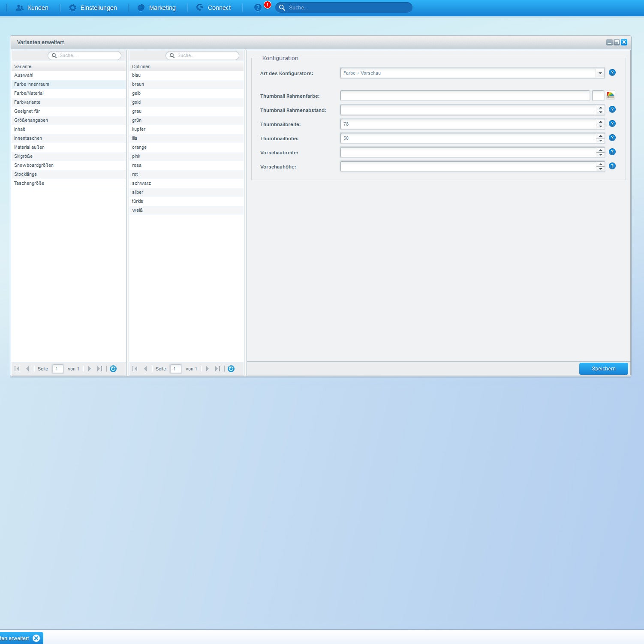Refresh the Variante list
Screen dimensions: 644x644
113,369
